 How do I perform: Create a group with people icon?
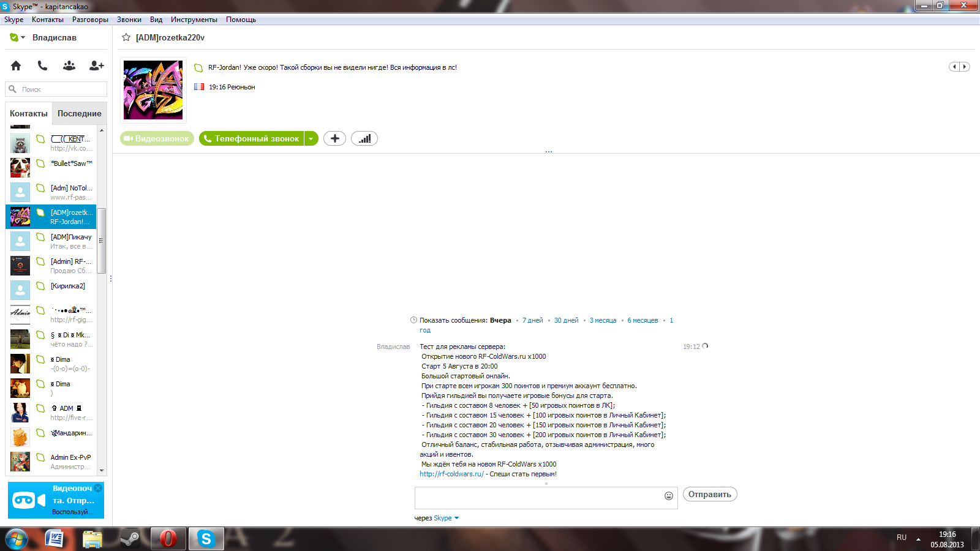pos(69,66)
